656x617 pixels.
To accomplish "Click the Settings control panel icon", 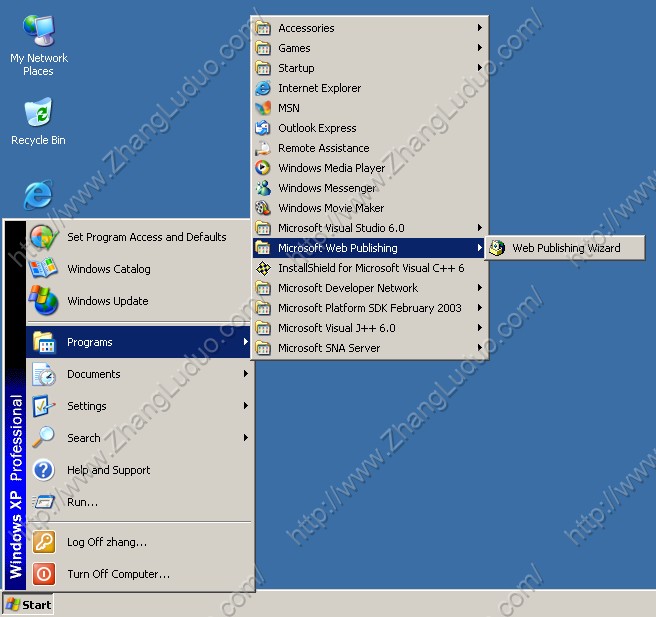I will coord(44,406).
